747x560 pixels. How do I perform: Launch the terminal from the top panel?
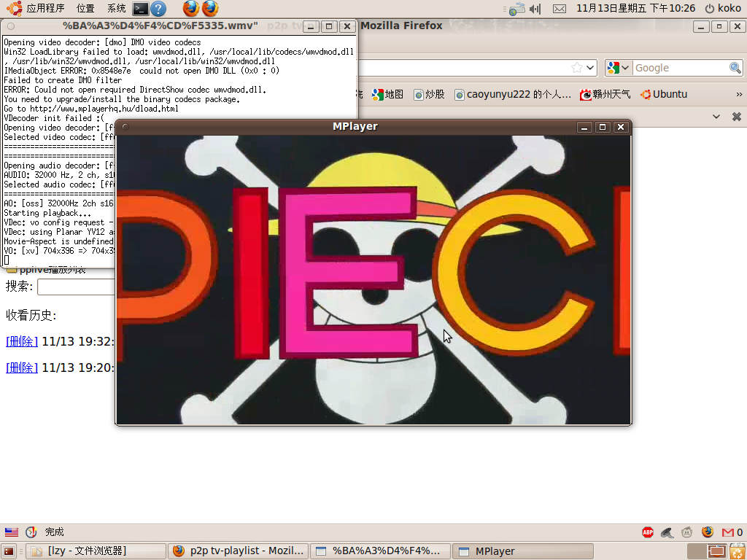coord(141,8)
